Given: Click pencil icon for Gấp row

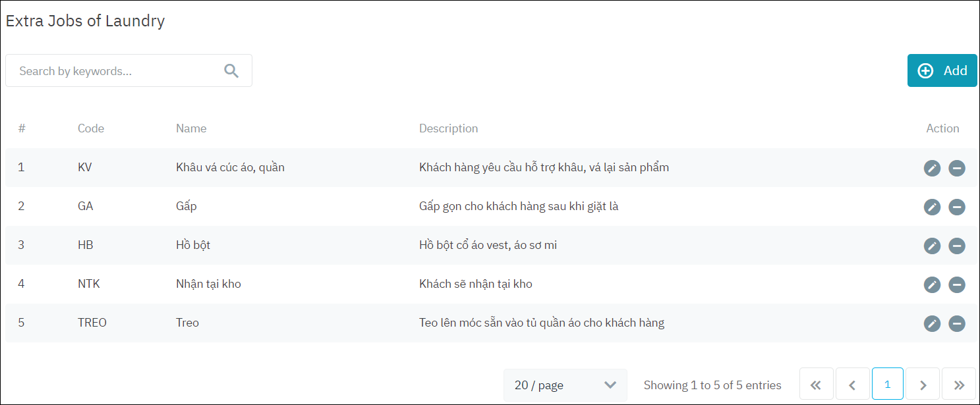Looking at the screenshot, I should point(932,207).
